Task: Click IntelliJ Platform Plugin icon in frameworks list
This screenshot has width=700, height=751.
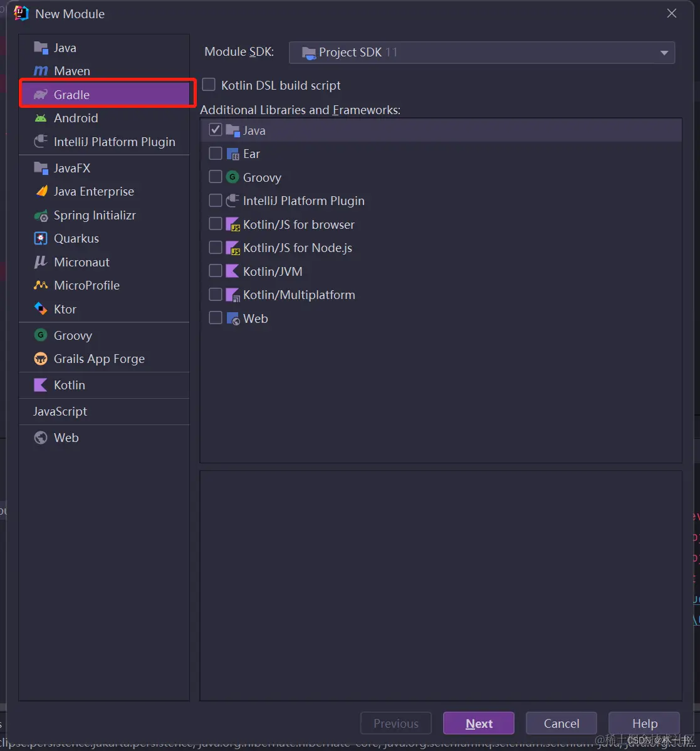Action: (x=232, y=201)
